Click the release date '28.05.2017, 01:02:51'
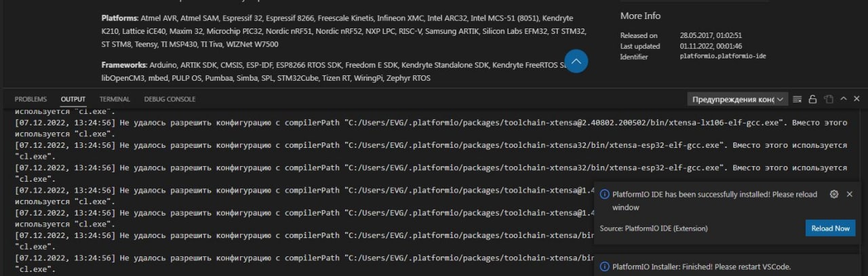Viewport: 868px width, 276px height. (712, 35)
